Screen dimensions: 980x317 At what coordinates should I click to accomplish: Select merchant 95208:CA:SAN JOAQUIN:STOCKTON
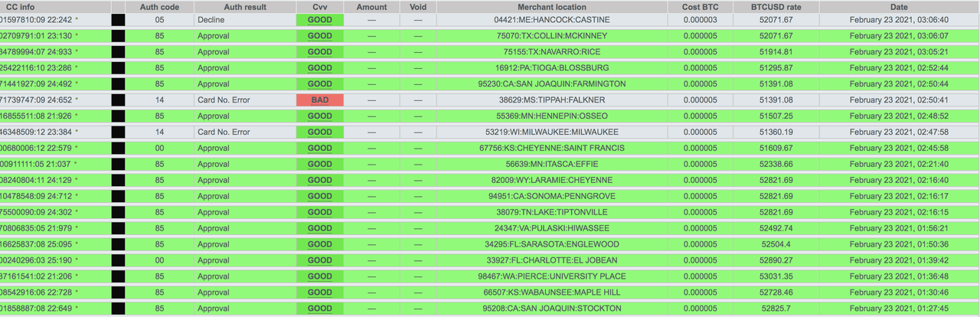551,309
